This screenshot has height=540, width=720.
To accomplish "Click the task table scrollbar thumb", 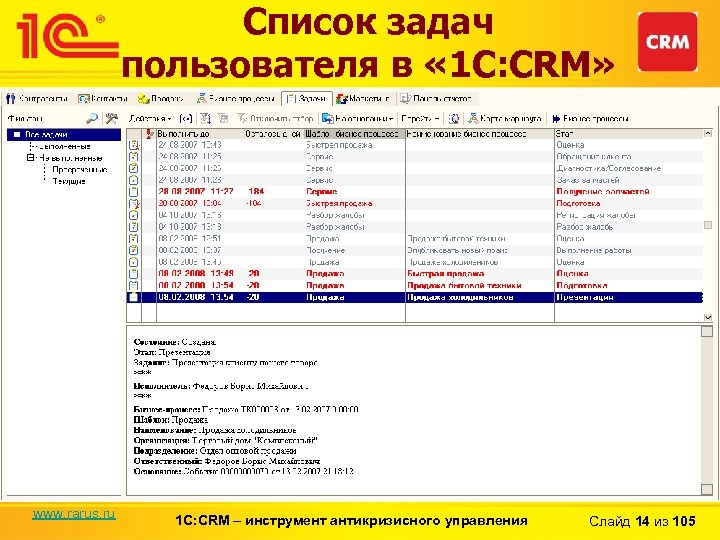I will coord(708,225).
